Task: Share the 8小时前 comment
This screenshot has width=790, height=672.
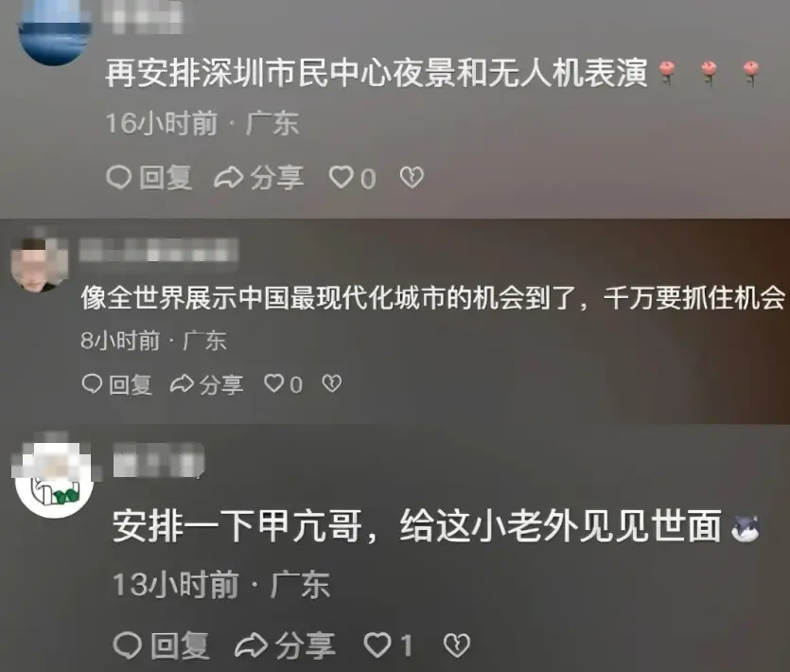Action: coord(207,384)
